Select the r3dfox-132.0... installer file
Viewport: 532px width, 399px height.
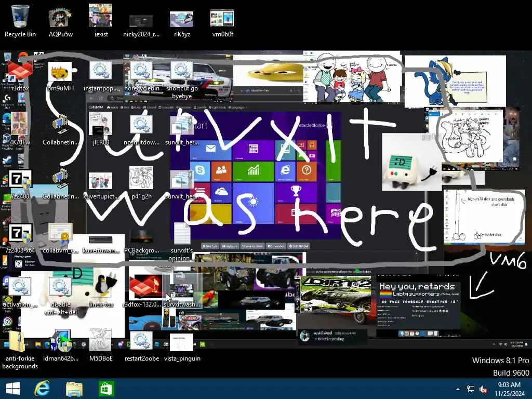(x=141, y=291)
